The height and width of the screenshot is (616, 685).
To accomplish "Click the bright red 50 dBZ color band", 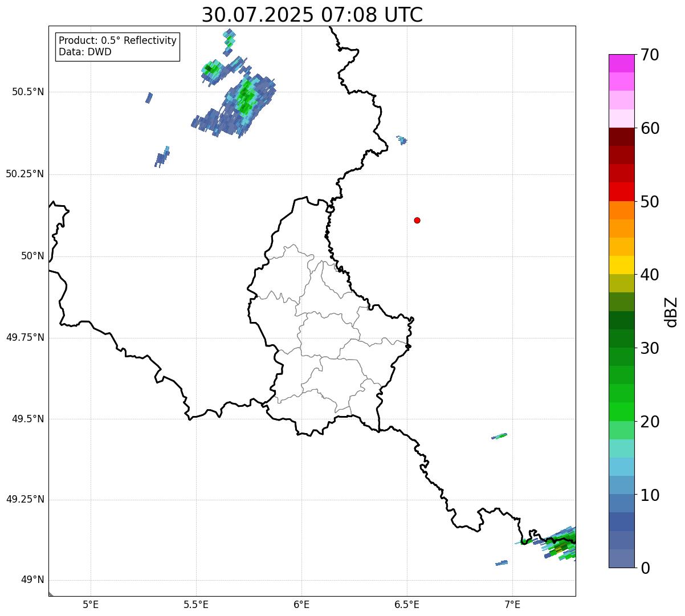I will pyautogui.click(x=621, y=191).
